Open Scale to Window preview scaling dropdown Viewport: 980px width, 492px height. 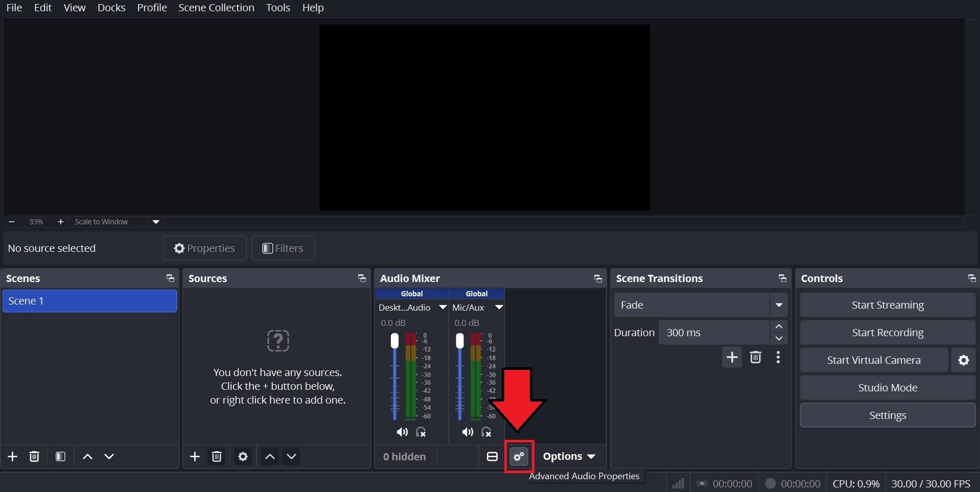pos(156,222)
